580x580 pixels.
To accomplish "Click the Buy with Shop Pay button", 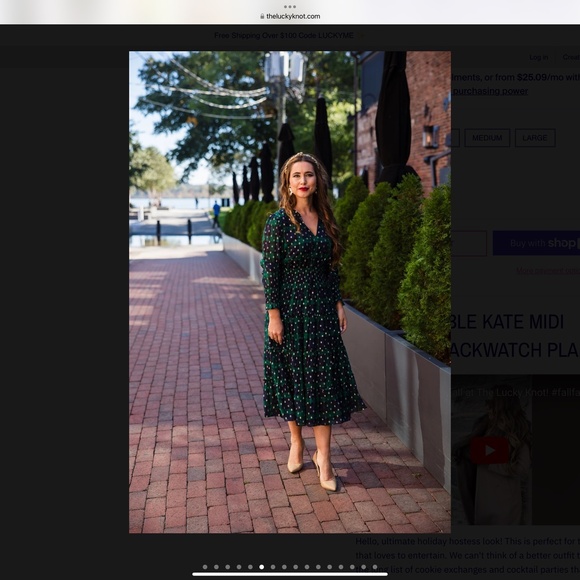I will 536,243.
